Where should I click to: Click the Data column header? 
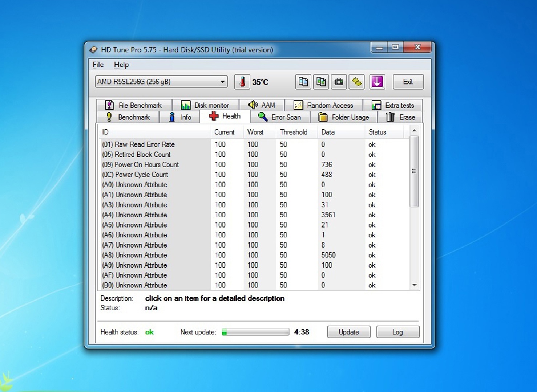point(341,132)
